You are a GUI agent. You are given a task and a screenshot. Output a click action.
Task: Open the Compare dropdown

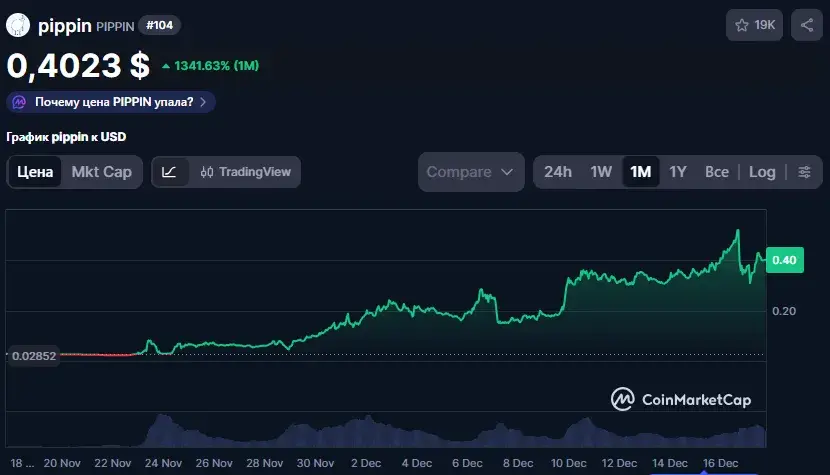pyautogui.click(x=471, y=172)
